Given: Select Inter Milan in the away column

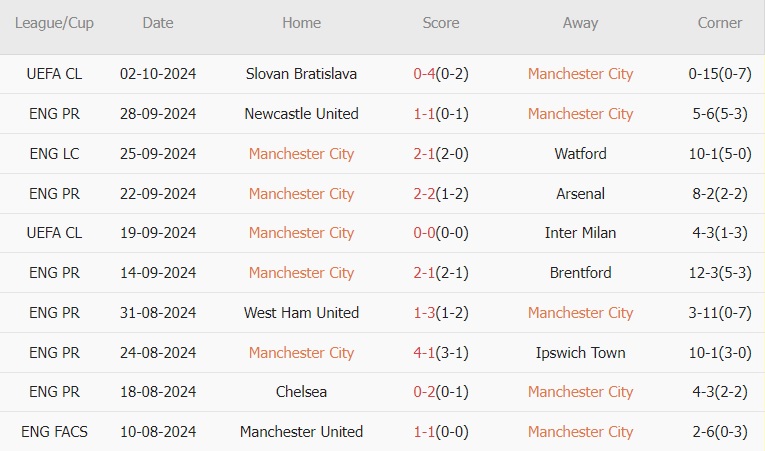Looking at the screenshot, I should [580, 233].
